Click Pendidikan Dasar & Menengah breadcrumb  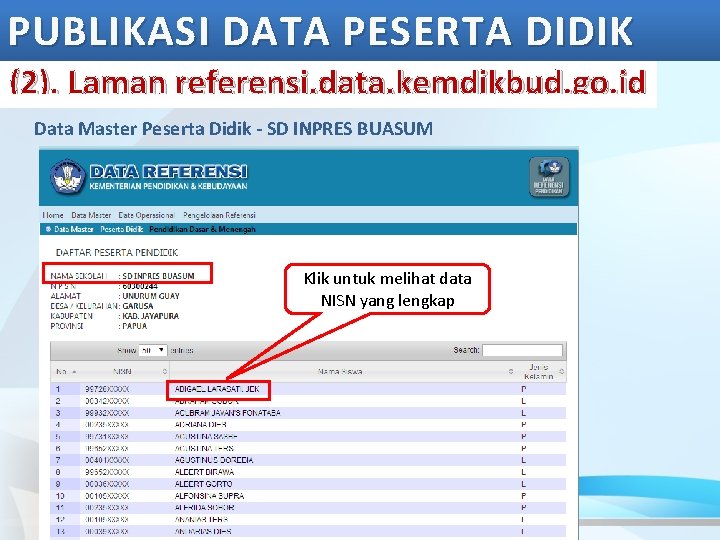[202, 229]
